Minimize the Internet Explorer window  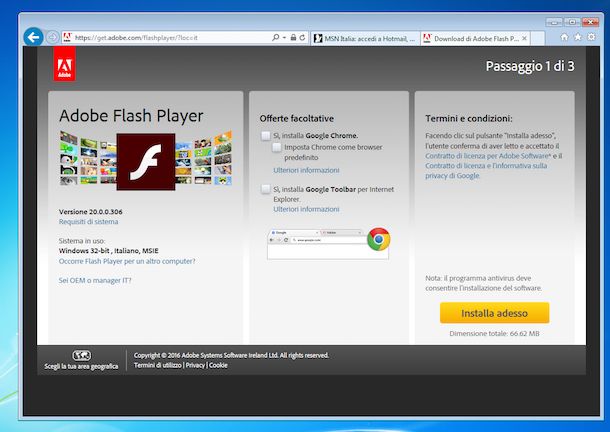[554, 22]
